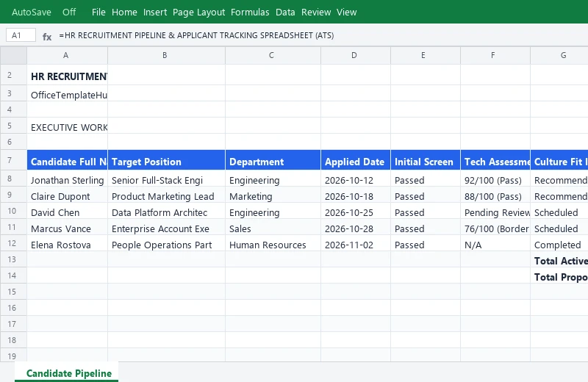The width and height of the screenshot is (588, 382).
Task: Select the 2026-10-12 date cell
Action: click(356, 179)
